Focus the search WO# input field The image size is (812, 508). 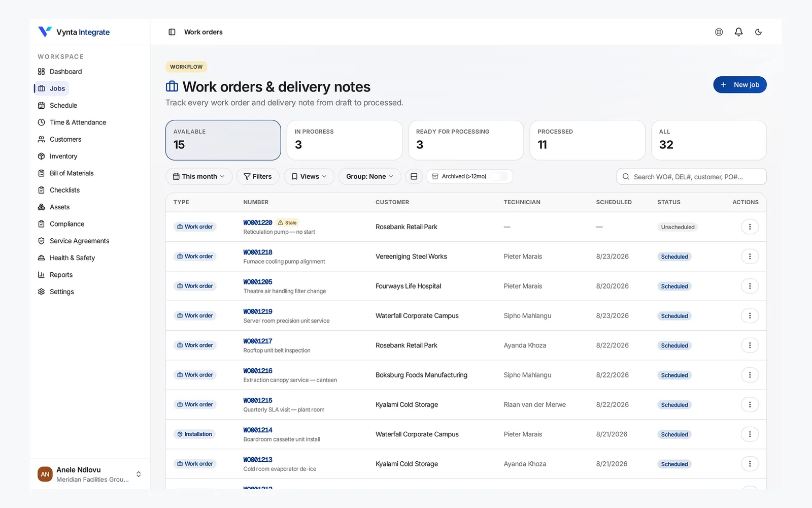(691, 176)
